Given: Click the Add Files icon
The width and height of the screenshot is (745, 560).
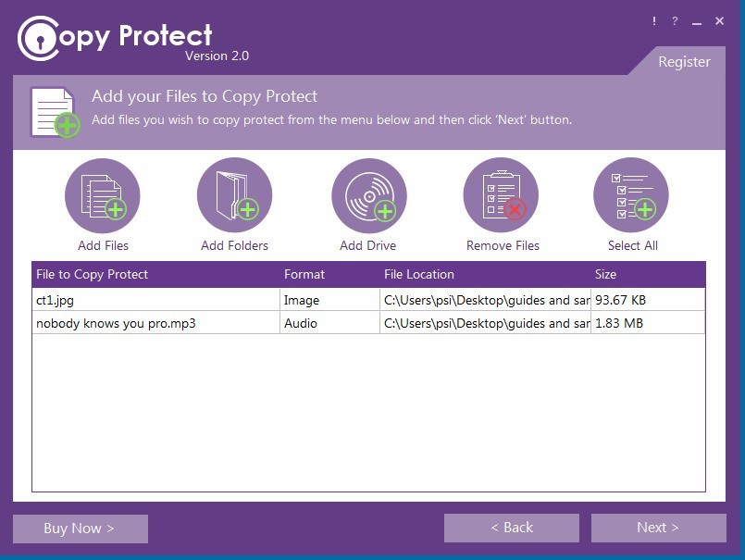Looking at the screenshot, I should coord(102,196).
